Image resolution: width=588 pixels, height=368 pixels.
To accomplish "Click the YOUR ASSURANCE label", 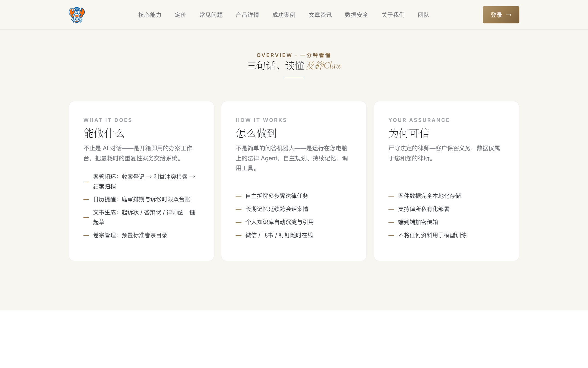I will [x=419, y=120].
